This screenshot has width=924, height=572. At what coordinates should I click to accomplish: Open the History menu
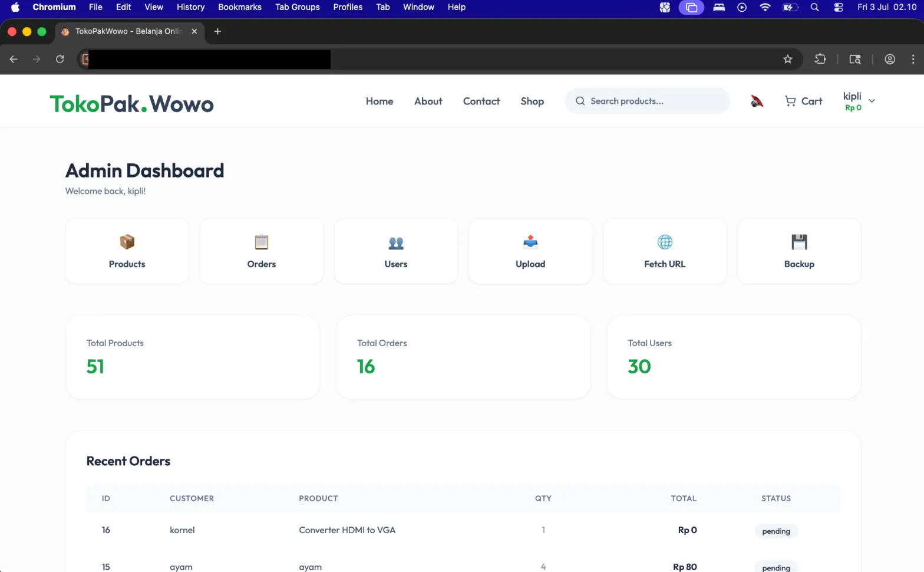tap(190, 7)
